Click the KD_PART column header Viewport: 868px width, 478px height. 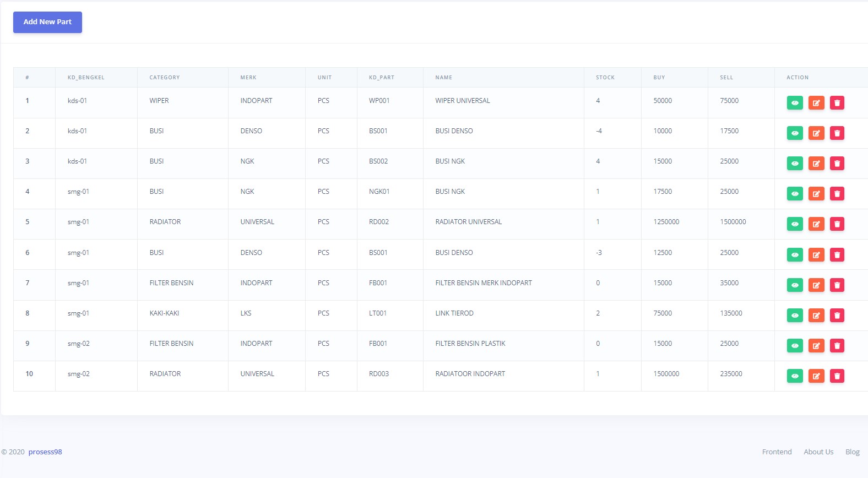(x=382, y=78)
